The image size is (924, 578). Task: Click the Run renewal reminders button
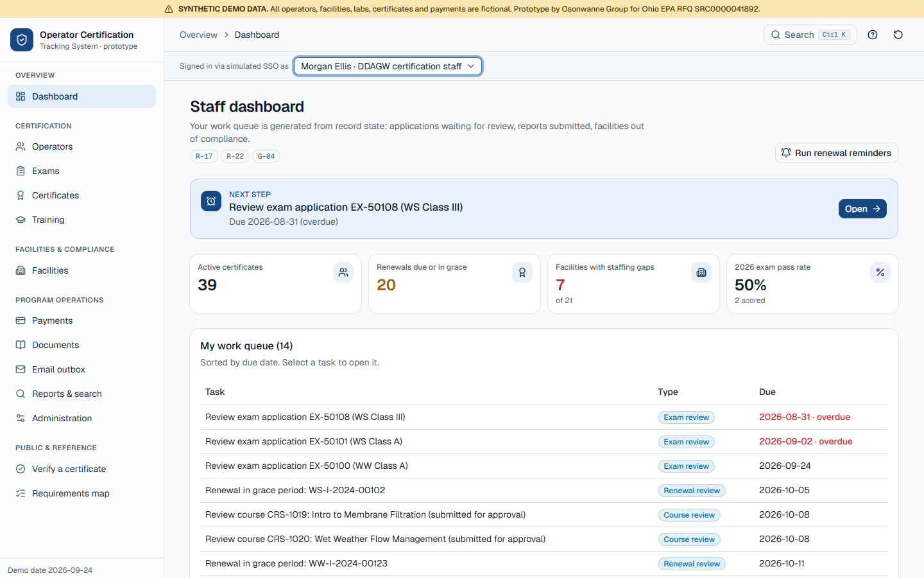837,153
